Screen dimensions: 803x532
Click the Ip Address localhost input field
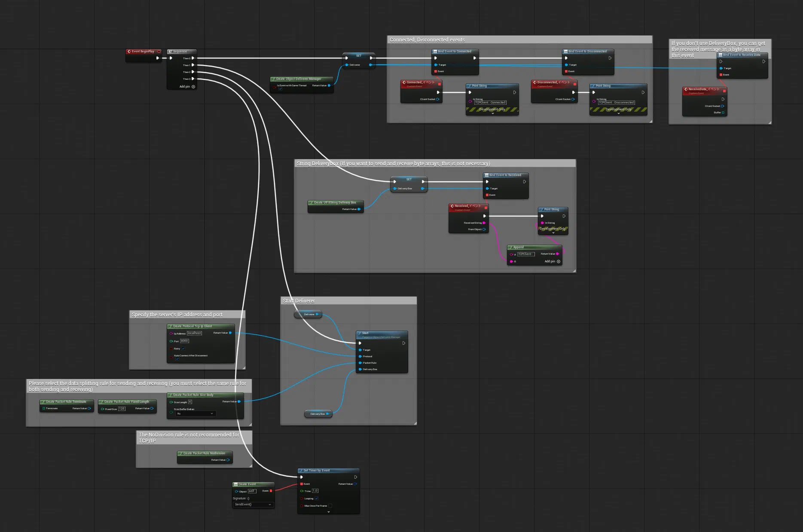194,333
